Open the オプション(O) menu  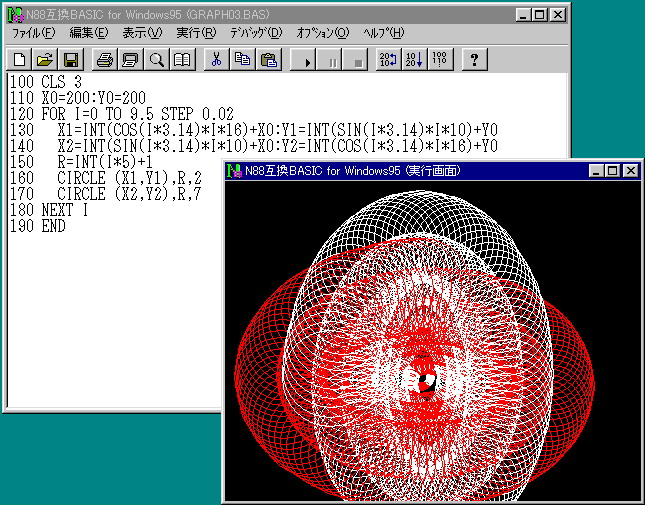pyautogui.click(x=322, y=33)
